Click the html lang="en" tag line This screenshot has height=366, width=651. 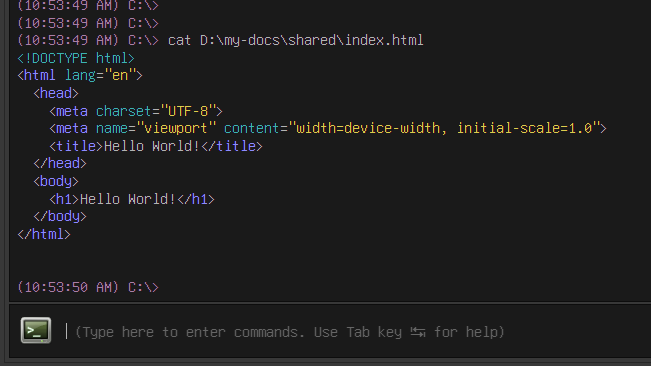80,76
